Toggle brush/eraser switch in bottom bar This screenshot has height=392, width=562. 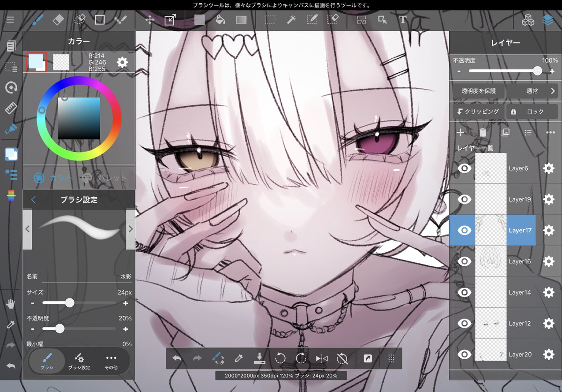click(x=218, y=358)
